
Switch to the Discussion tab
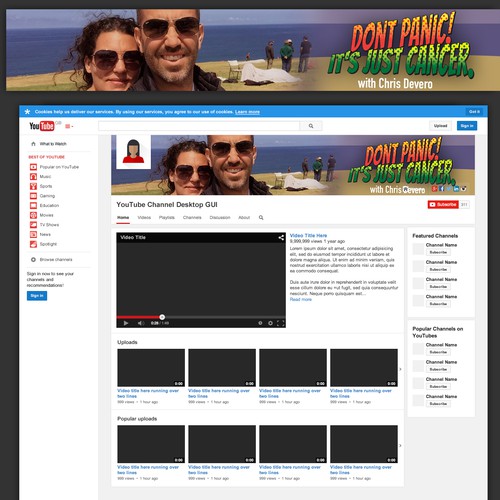coord(220,217)
